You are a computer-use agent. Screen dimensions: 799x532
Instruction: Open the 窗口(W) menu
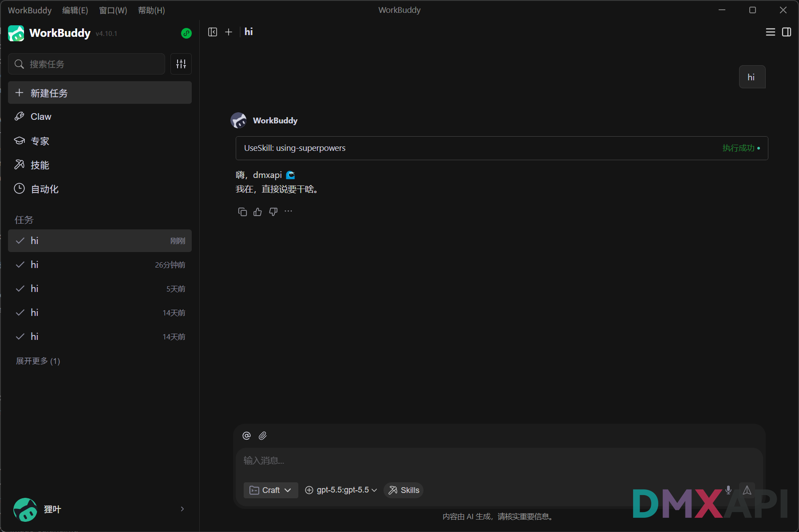(x=113, y=10)
